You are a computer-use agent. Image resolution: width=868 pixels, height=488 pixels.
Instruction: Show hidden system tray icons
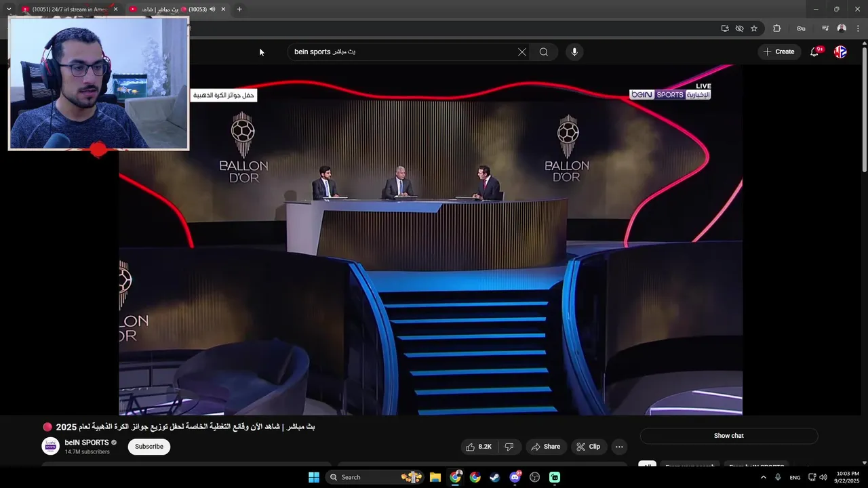coord(763,477)
